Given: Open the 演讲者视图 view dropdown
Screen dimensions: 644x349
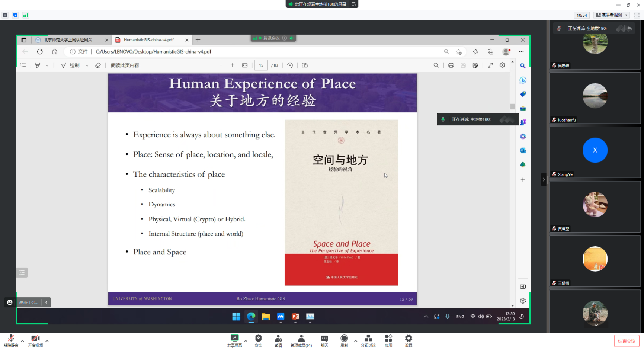Looking at the screenshot, I should [x=612, y=15].
